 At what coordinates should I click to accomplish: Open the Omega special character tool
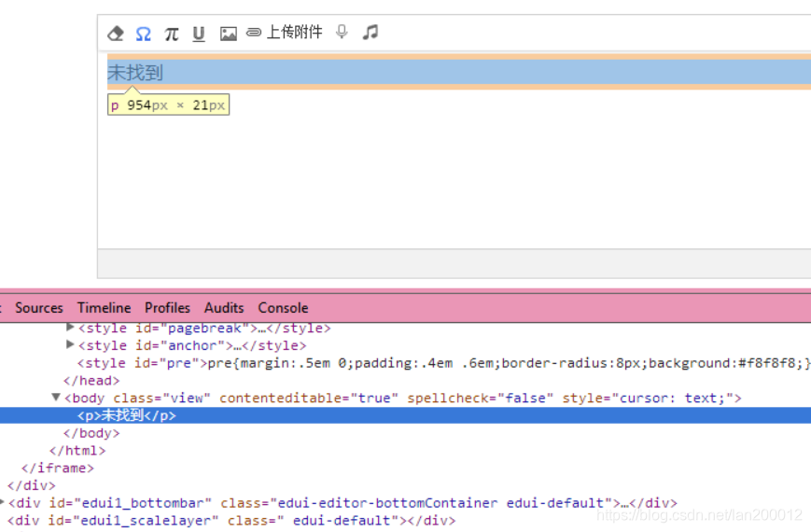[144, 35]
